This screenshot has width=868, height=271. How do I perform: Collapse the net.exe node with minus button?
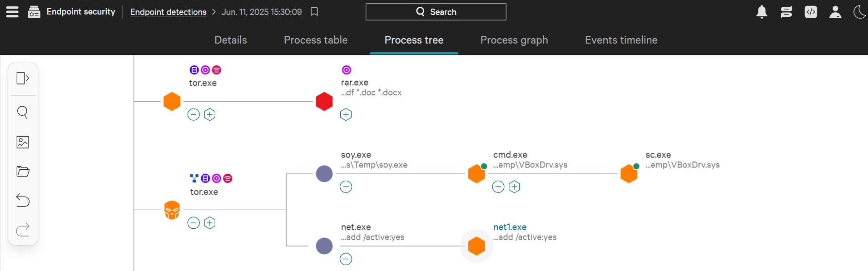(x=346, y=259)
